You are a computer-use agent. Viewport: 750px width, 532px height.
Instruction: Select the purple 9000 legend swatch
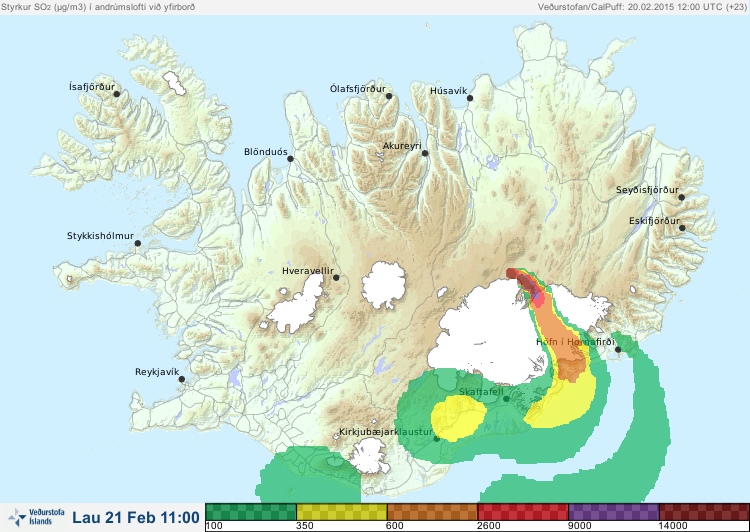click(614, 512)
